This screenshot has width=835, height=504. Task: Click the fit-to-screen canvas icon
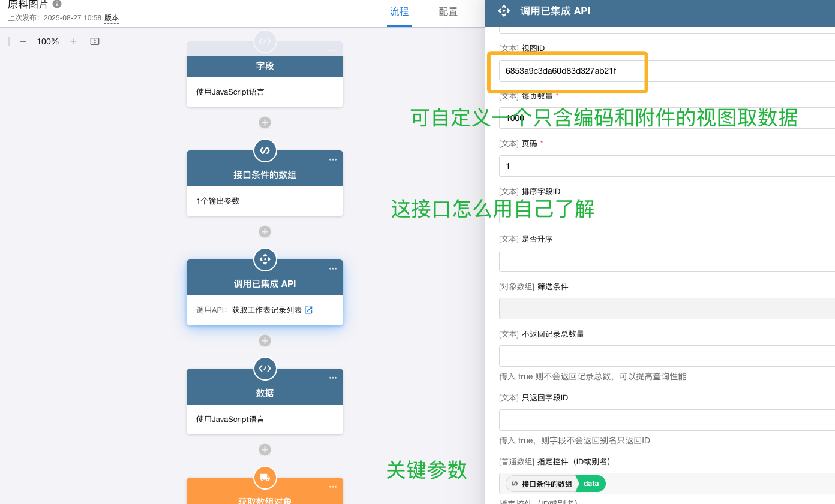95,41
